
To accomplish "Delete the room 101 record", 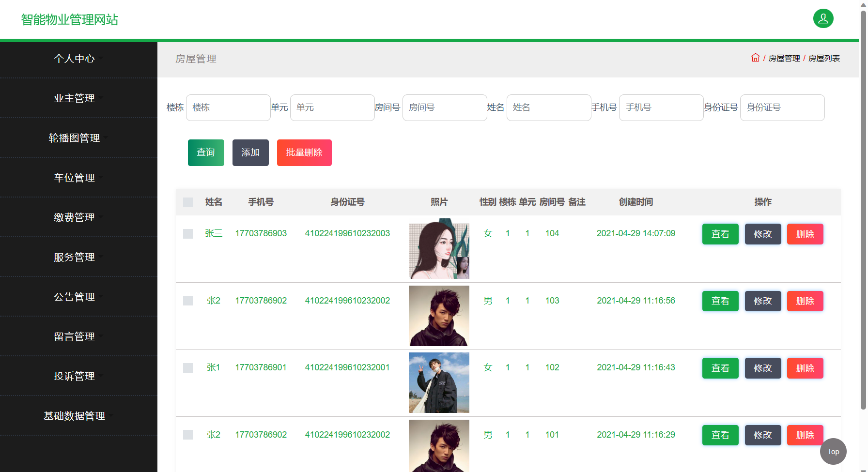I will click(805, 435).
